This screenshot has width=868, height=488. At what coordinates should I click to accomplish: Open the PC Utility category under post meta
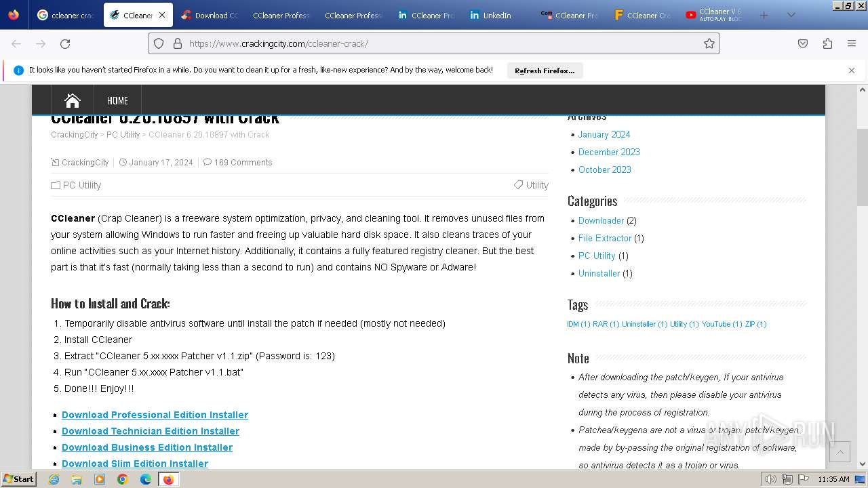[x=81, y=185]
